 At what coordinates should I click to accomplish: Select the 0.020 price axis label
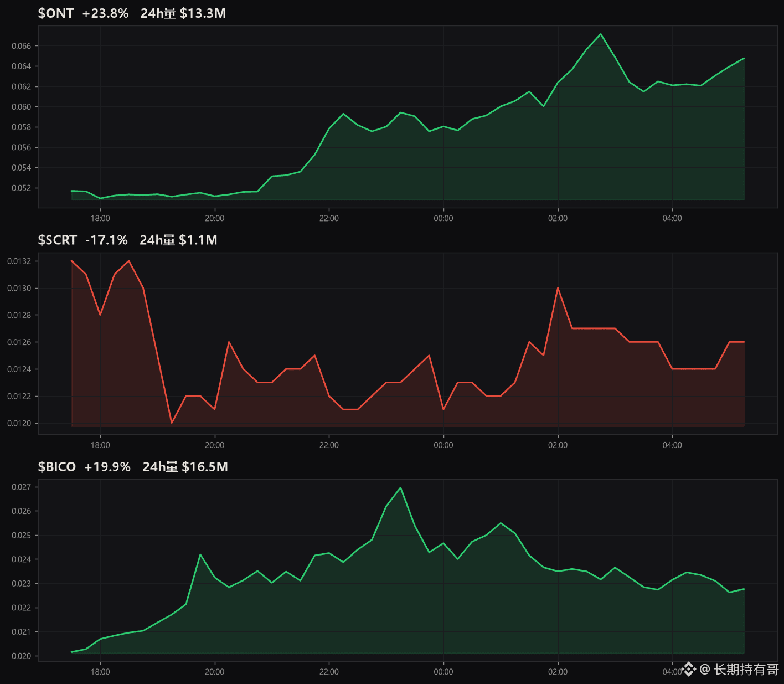point(22,656)
